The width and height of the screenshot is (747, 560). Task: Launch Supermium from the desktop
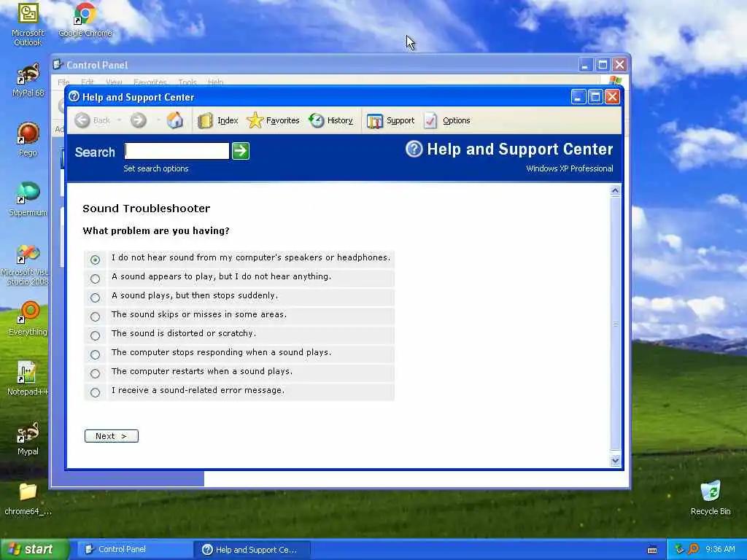pos(28,199)
